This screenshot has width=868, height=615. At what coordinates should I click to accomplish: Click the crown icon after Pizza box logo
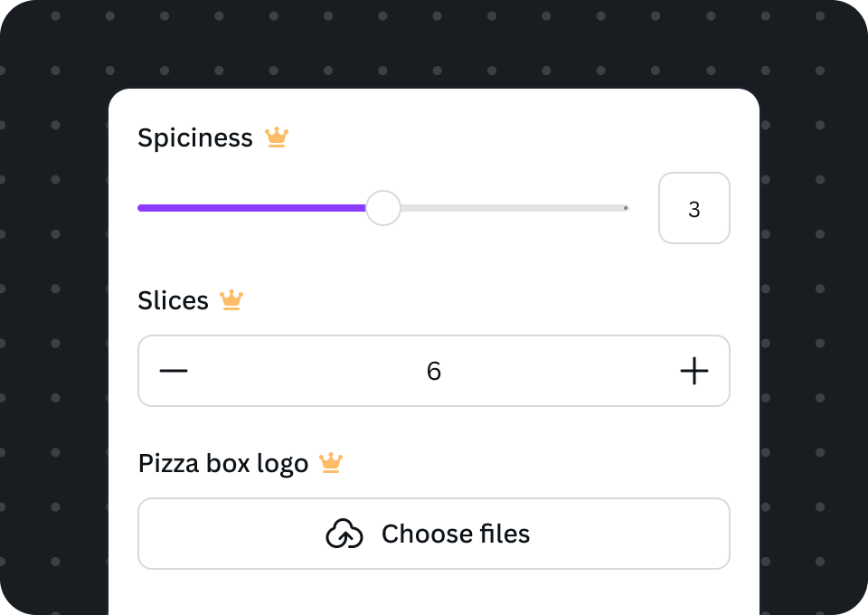(331, 463)
